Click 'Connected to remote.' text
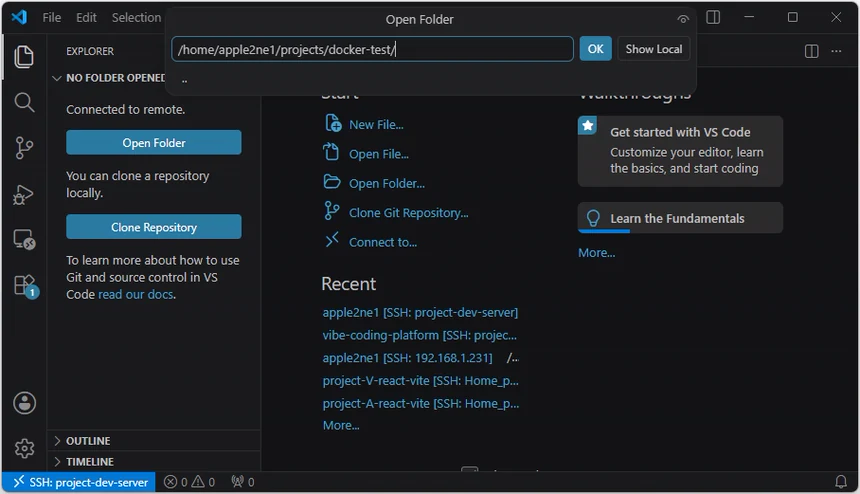Image resolution: width=860 pixels, height=494 pixels. 126,110
